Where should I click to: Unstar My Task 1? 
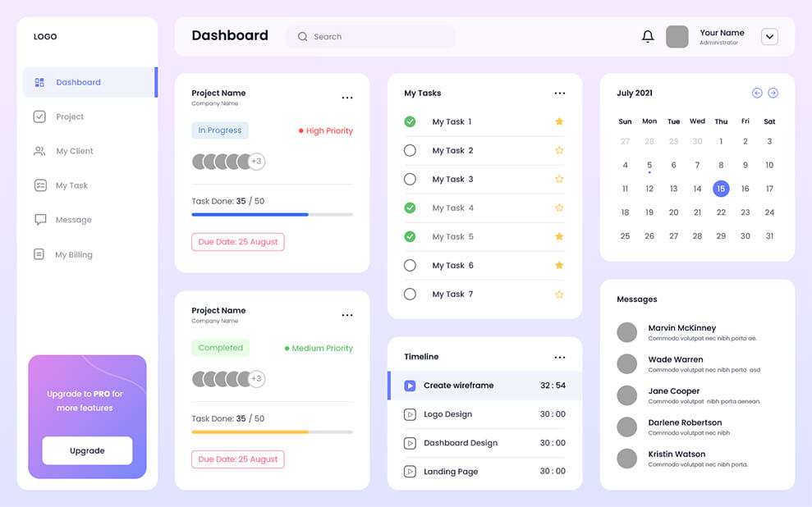(559, 121)
